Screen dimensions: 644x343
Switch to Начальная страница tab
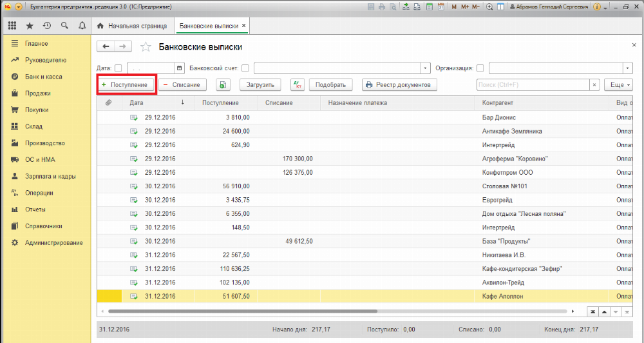tap(131, 26)
